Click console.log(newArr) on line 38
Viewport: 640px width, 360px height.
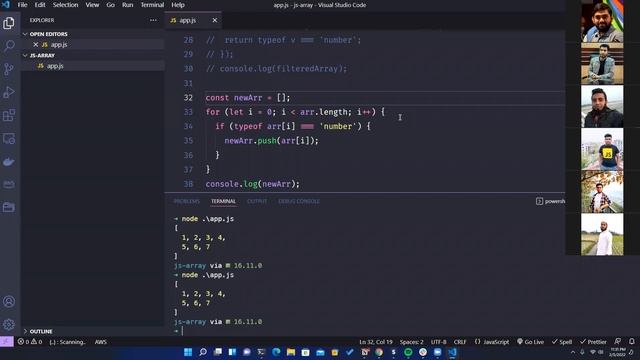[253, 184]
